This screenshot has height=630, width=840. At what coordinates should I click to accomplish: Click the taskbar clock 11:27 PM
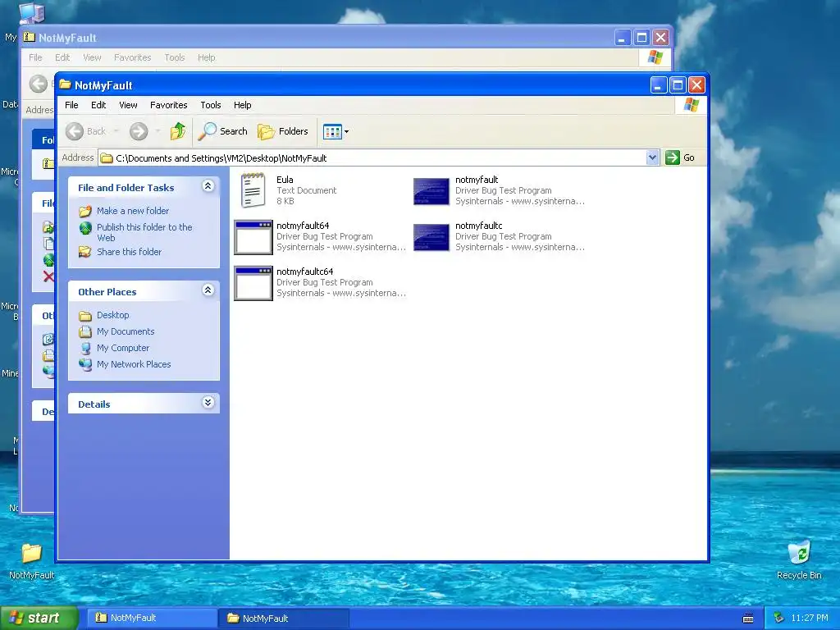[x=810, y=618]
